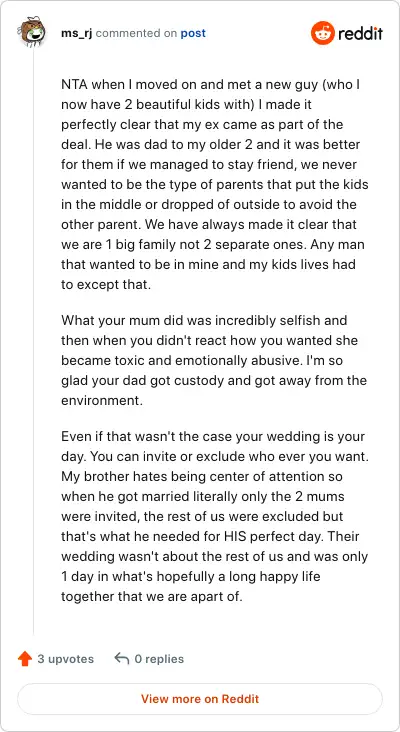Click the single word line "environment."

[x=102, y=401]
